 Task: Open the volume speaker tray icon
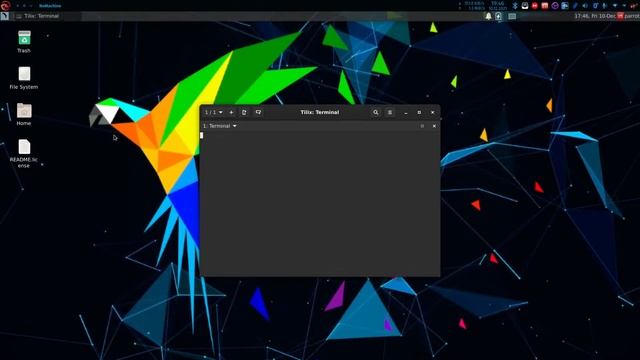coord(585,5)
